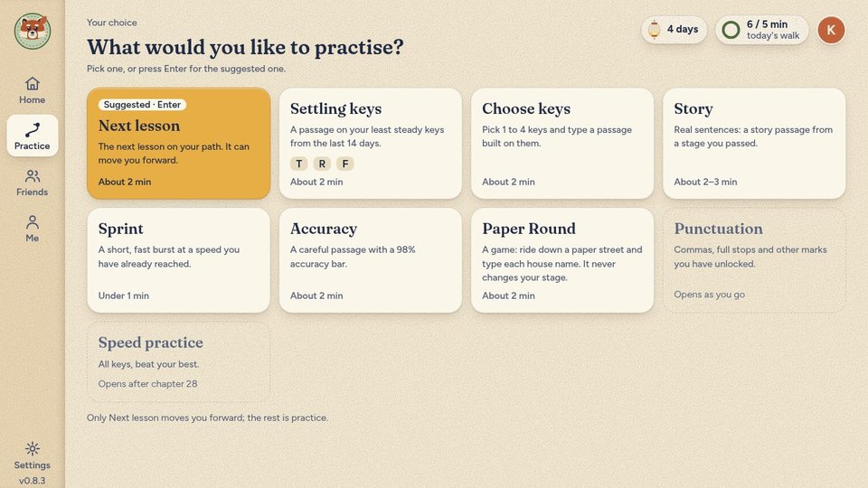Click the 'Under 1 min' label on Sprint

click(x=124, y=296)
